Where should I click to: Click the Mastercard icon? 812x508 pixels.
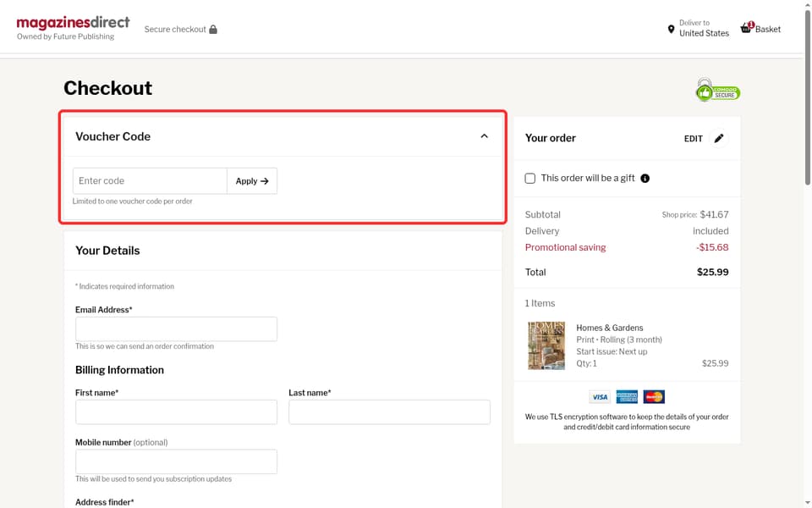pyautogui.click(x=654, y=397)
